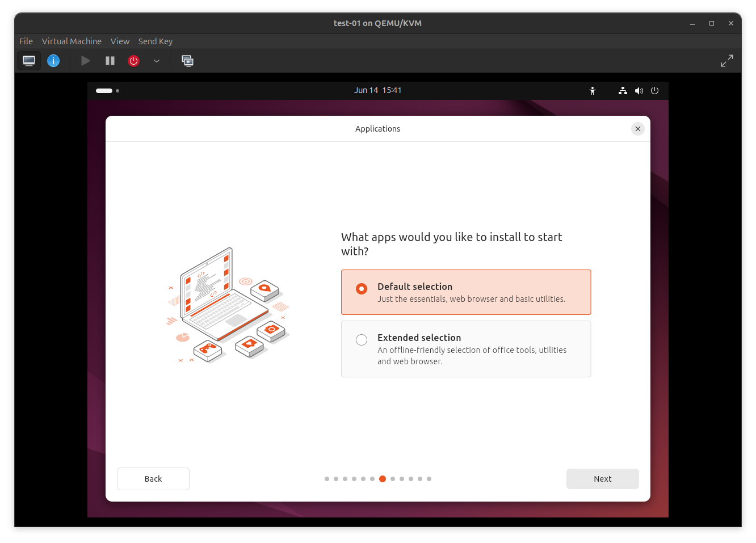Open the shutdown options chevron
756x543 pixels.
(157, 61)
